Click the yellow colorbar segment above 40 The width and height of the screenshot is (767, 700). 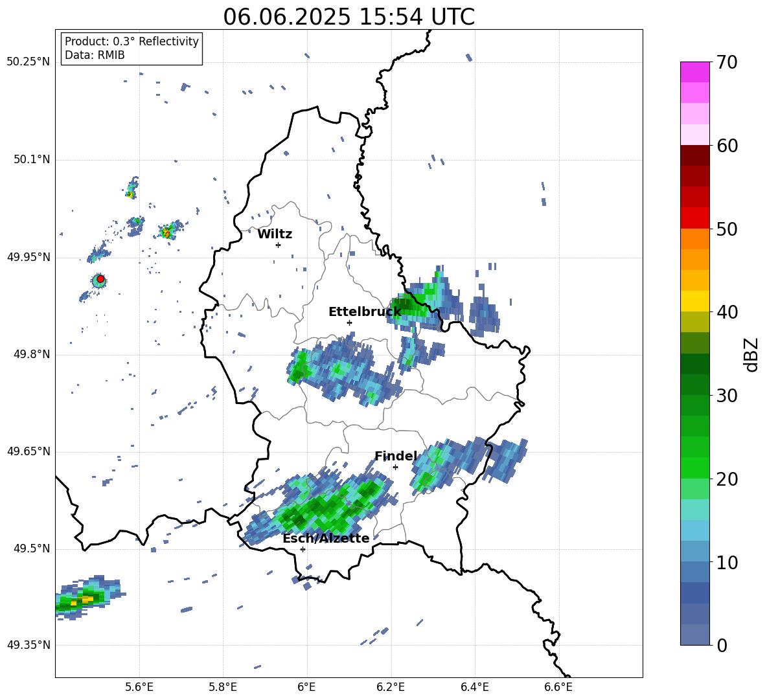(x=694, y=301)
